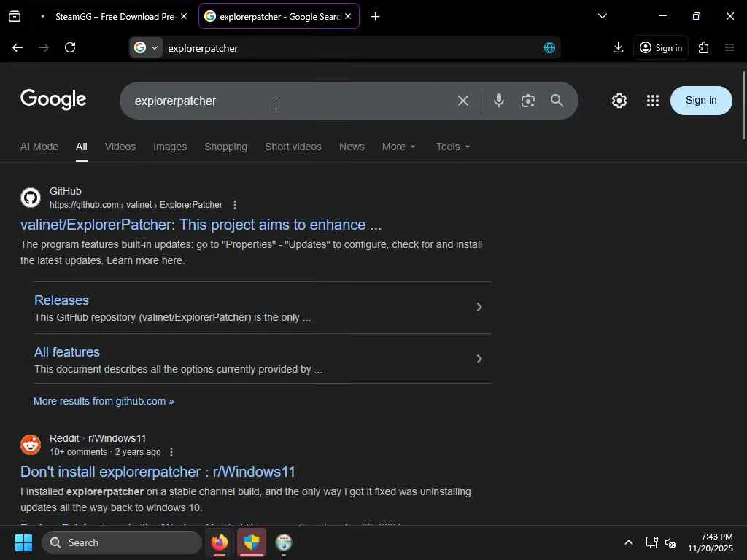The image size is (747, 560).
Task: Open the clock showing 7:43 PM
Action: (x=710, y=542)
